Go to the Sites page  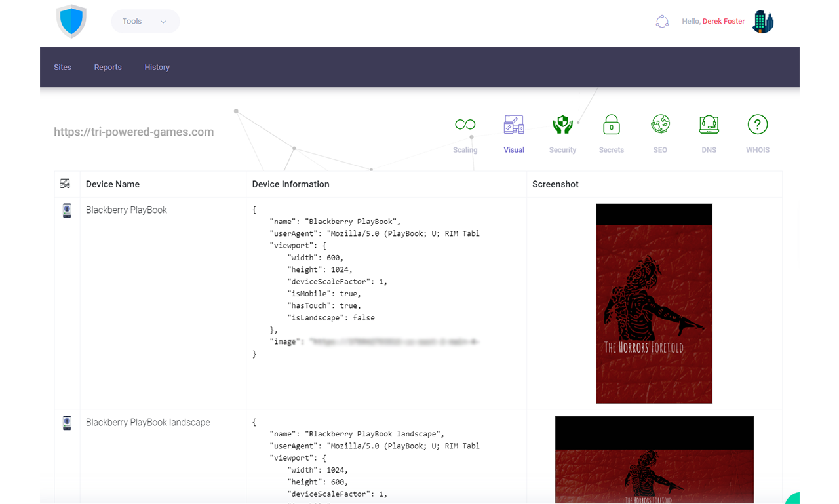click(x=62, y=67)
